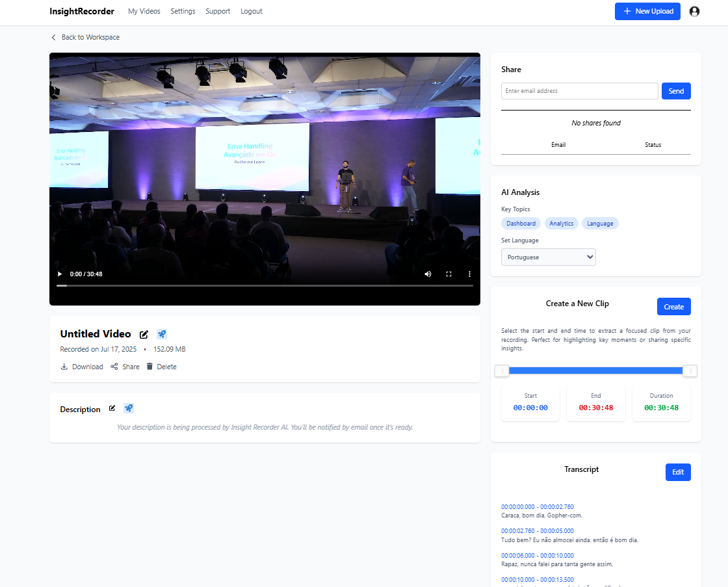Delete the Untitled Video

162,367
